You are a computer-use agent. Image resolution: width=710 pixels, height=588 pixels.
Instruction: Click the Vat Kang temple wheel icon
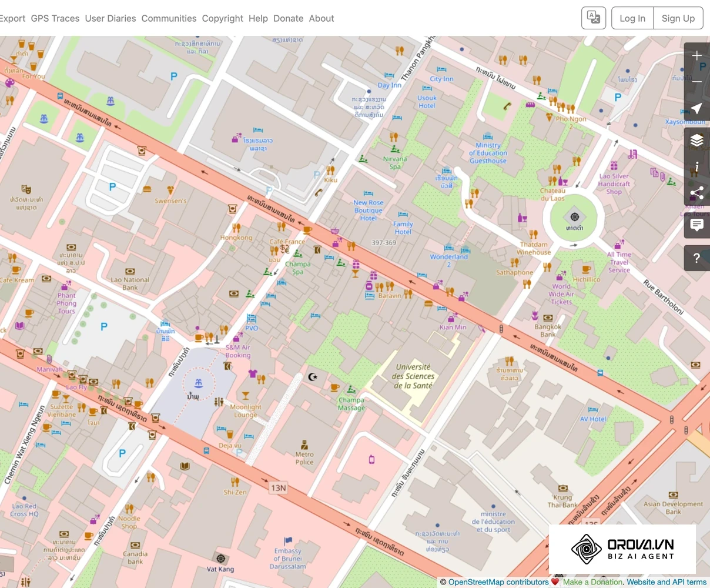pos(220,558)
